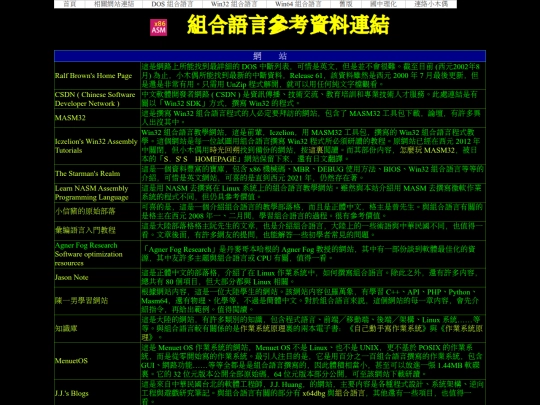Open the 舊版 navigation tab
This screenshot has height=405, width=540.
point(346,4)
